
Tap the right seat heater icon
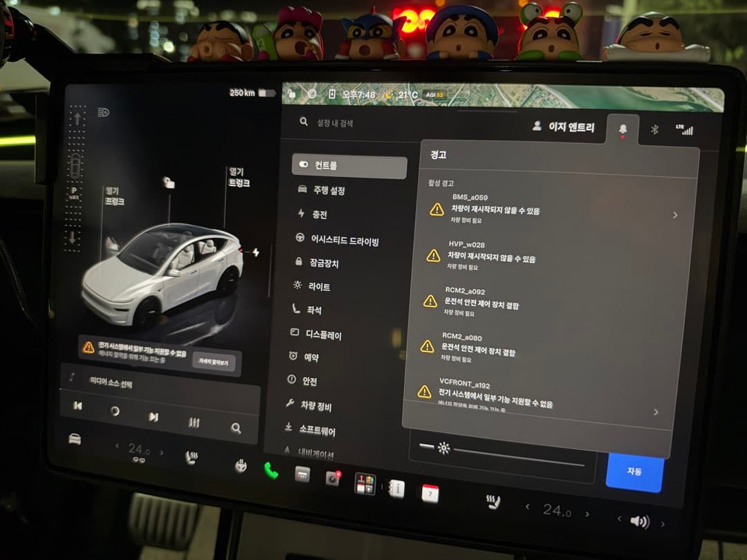[493, 501]
